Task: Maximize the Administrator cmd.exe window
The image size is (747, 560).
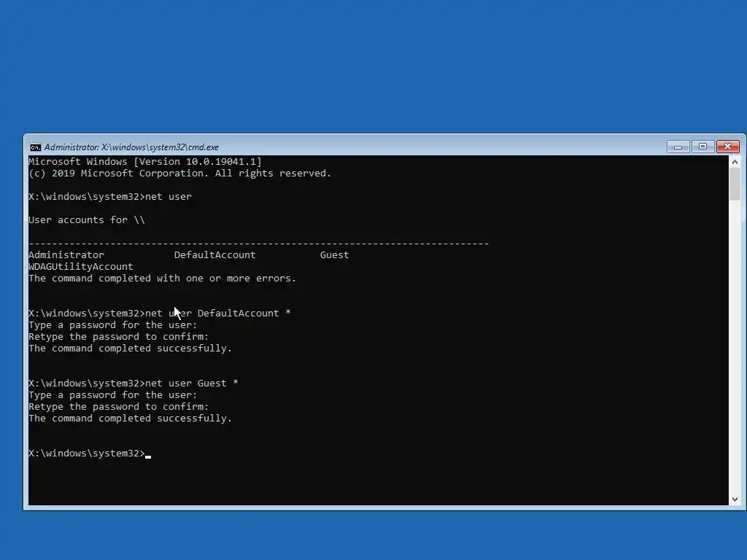Action: [x=703, y=147]
